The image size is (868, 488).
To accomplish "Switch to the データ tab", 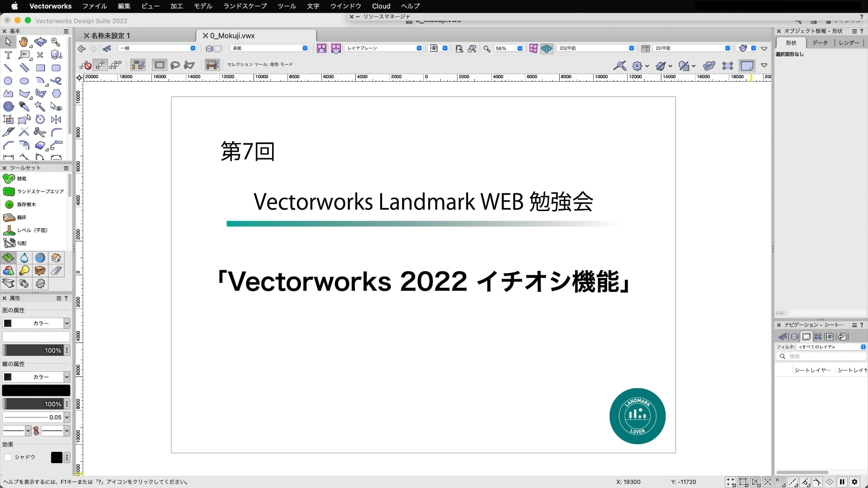I will pos(820,42).
